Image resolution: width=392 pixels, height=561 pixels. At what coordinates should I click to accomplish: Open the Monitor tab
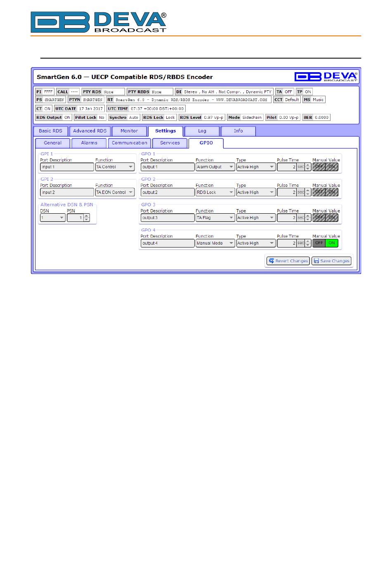point(129,131)
